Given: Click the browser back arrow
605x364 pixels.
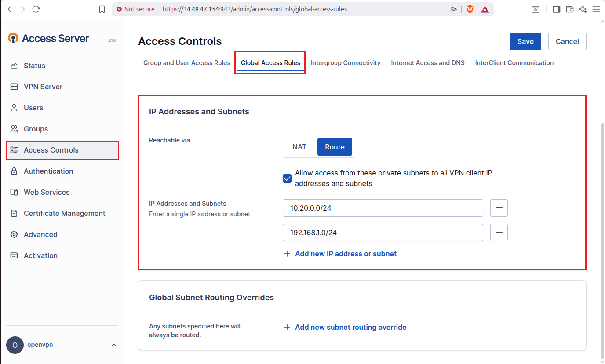Looking at the screenshot, I should pos(10,9).
